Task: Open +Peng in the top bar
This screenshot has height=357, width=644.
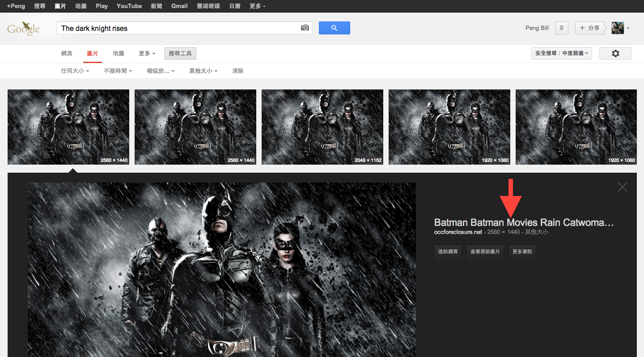Action: click(16, 6)
